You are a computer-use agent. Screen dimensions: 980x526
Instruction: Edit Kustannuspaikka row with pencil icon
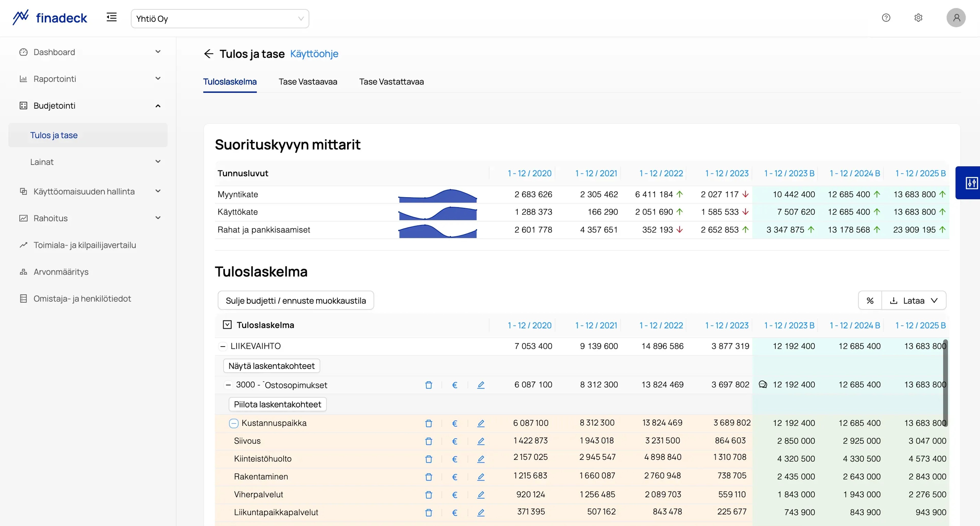tap(481, 423)
